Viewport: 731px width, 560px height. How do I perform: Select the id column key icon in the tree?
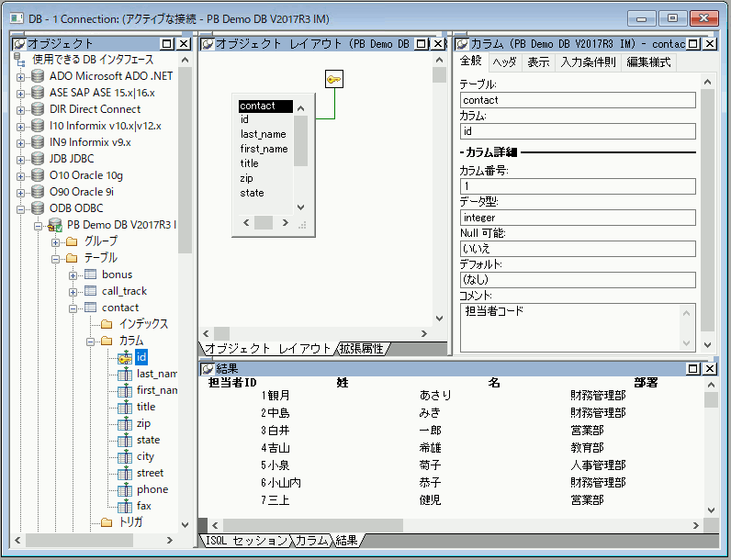pos(125,357)
